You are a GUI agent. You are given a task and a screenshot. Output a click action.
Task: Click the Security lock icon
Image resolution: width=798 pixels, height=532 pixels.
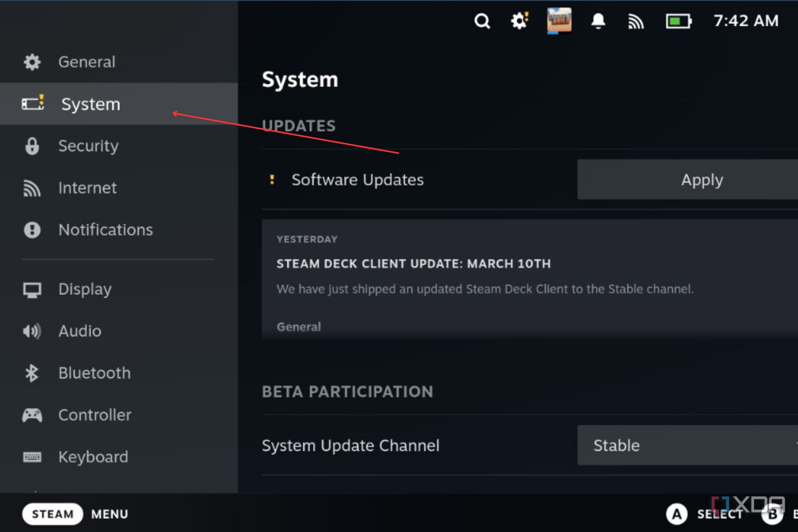pos(32,146)
